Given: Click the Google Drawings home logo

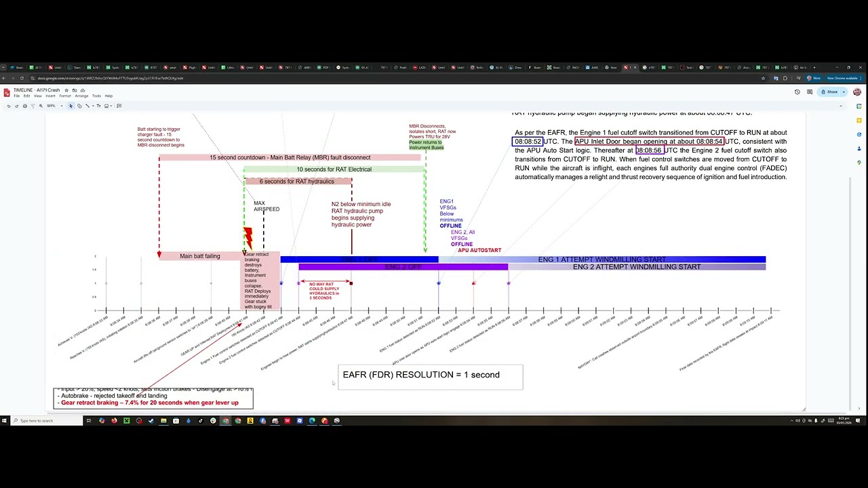Looking at the screenshot, I should (x=7, y=93).
